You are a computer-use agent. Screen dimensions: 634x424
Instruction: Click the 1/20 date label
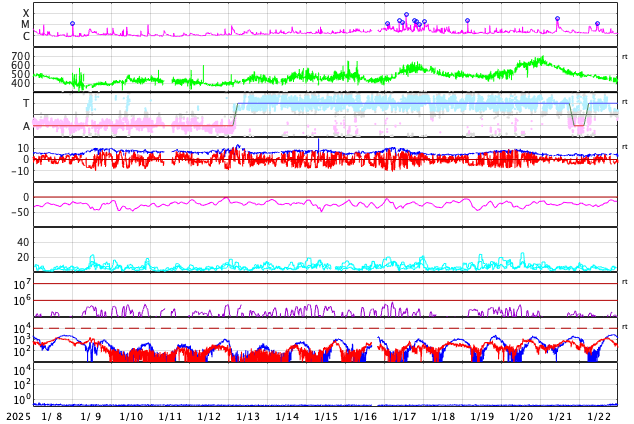click(x=521, y=416)
